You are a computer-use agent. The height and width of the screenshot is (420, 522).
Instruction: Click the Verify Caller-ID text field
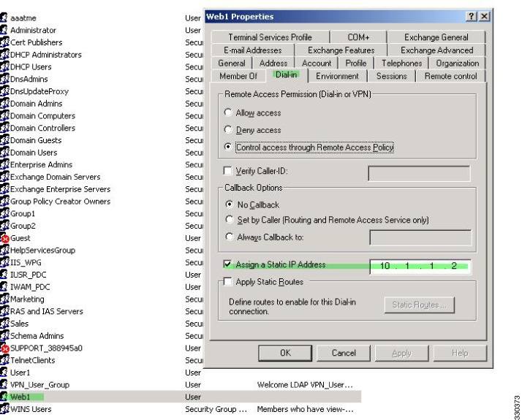pyautogui.click(x=419, y=173)
